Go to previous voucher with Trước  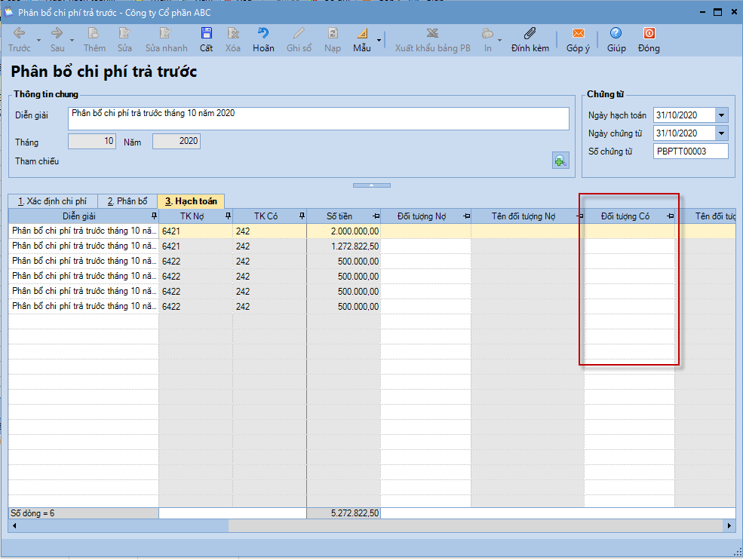[19, 39]
